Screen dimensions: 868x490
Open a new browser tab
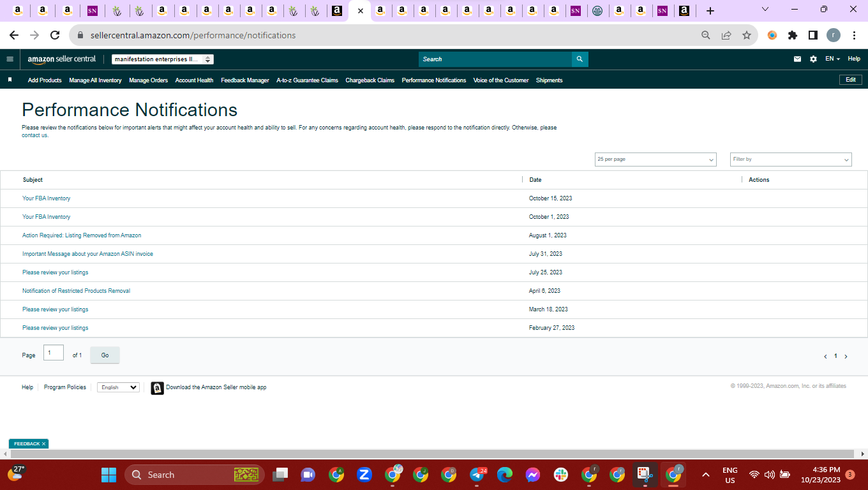tap(710, 11)
